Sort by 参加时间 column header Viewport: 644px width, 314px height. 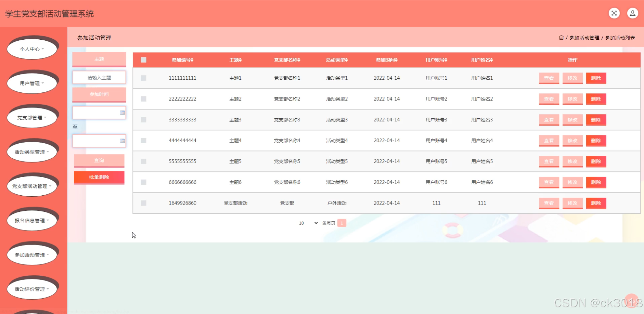(x=387, y=60)
